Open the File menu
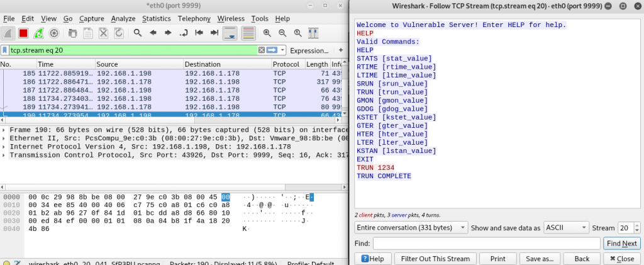The width and height of the screenshot is (644, 265). pos(9,18)
